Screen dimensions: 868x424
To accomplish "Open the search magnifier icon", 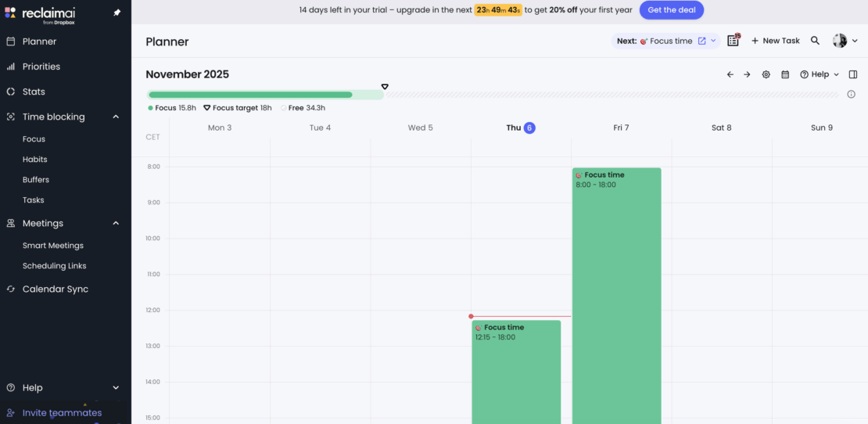I will point(815,41).
